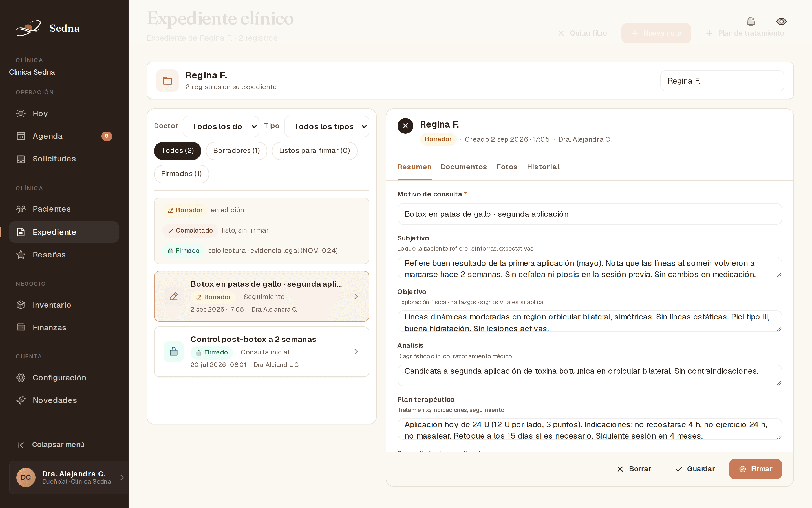The height and width of the screenshot is (508, 812).
Task: Click the notifications bell icon
Action: (x=751, y=21)
